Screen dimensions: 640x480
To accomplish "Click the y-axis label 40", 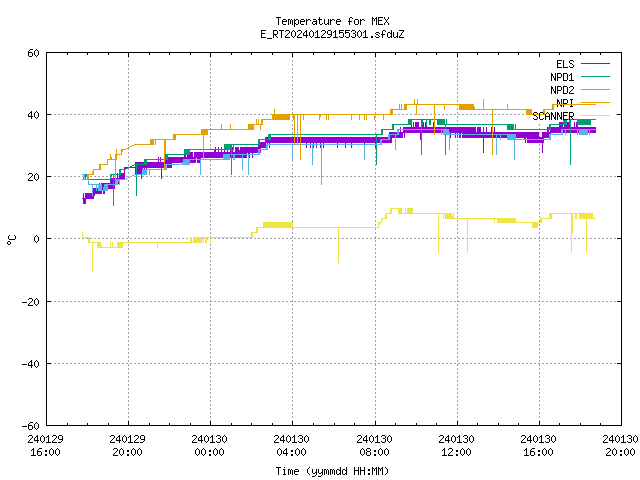I will tap(33, 115).
